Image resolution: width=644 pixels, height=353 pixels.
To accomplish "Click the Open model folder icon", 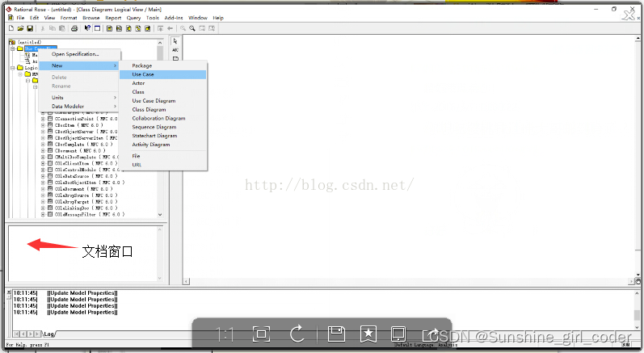I will click(x=20, y=28).
